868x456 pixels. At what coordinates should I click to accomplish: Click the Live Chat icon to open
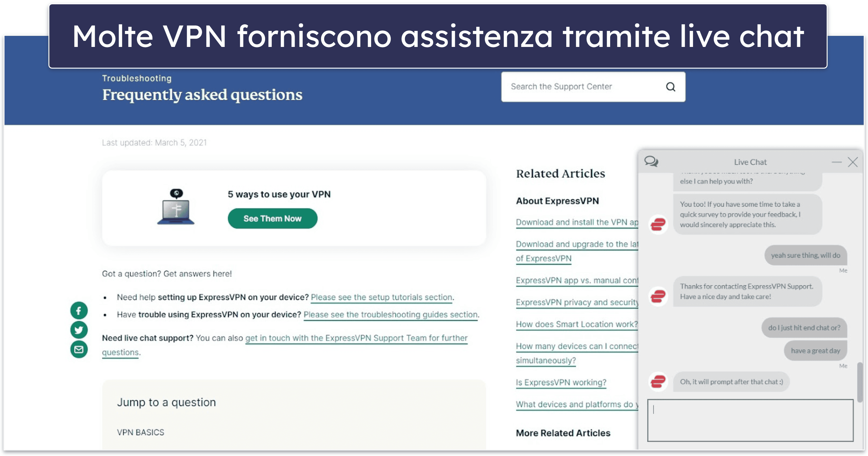click(652, 162)
